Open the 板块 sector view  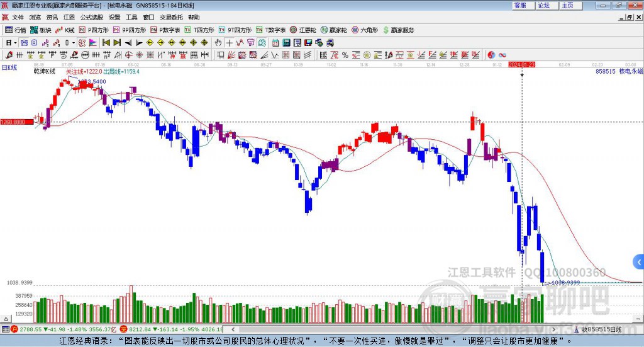41,30
